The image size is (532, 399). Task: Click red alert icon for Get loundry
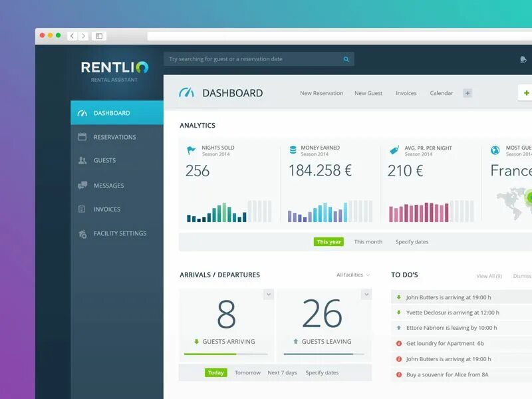[399, 343]
